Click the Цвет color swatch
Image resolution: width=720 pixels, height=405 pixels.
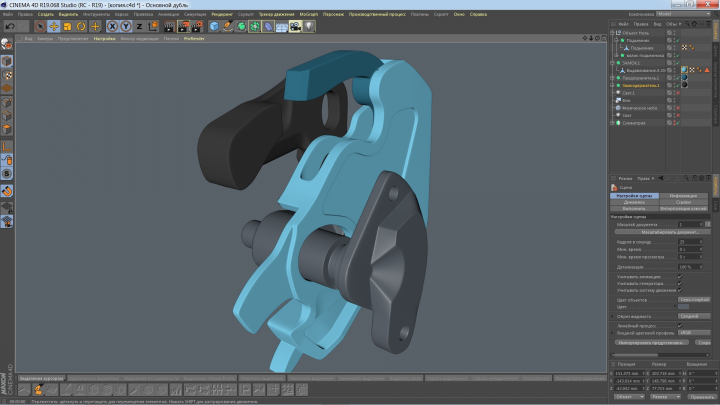point(683,307)
